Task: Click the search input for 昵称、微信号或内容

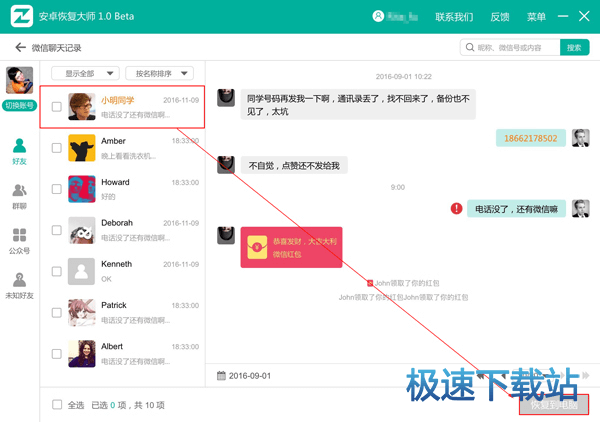Action: (510, 47)
